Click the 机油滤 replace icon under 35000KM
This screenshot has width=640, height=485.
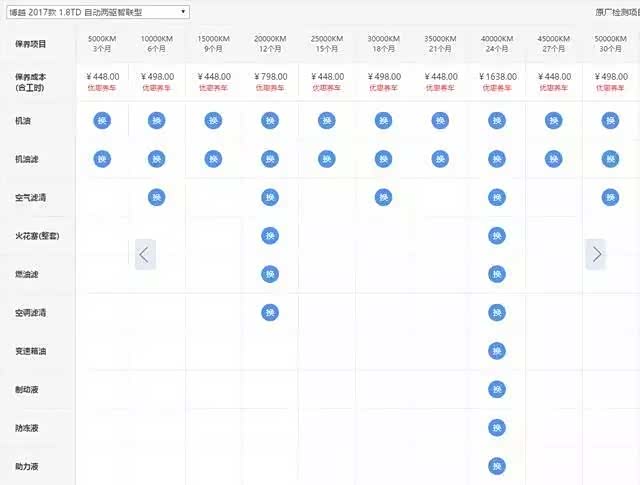coord(440,159)
